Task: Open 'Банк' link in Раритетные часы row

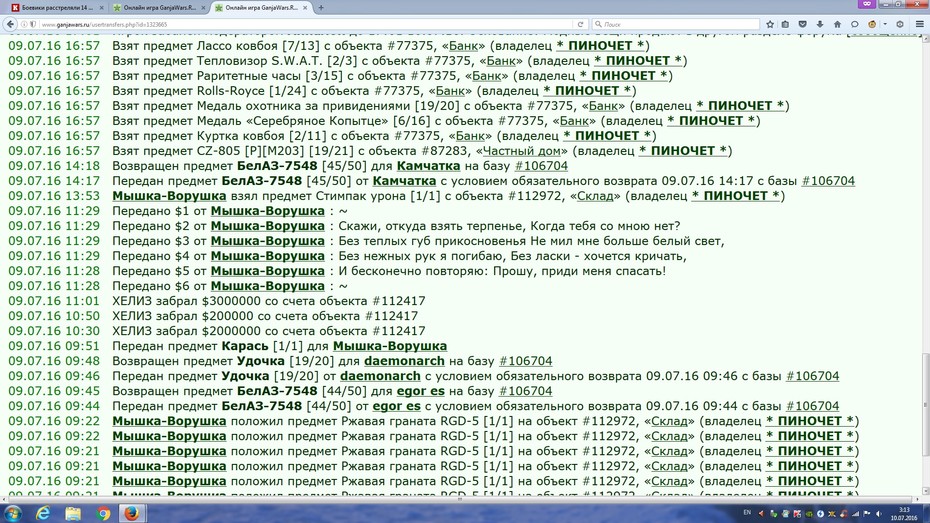Action: coord(487,76)
